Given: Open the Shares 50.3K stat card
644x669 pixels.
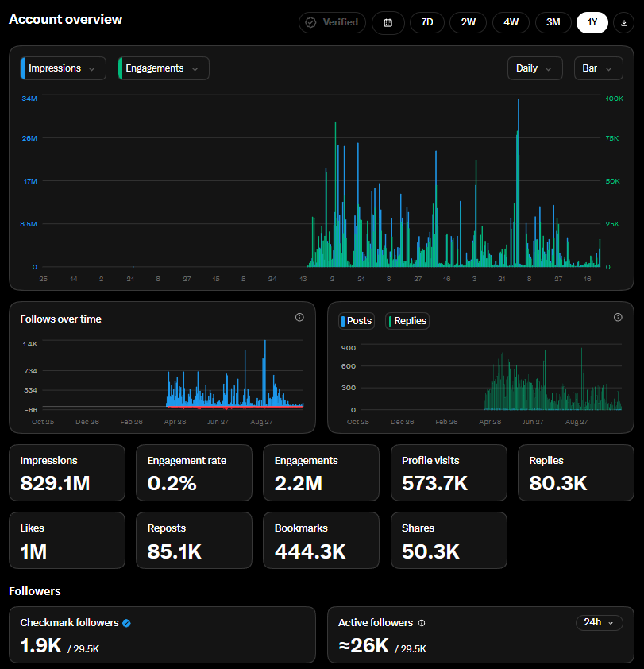Looking at the screenshot, I should click(449, 540).
